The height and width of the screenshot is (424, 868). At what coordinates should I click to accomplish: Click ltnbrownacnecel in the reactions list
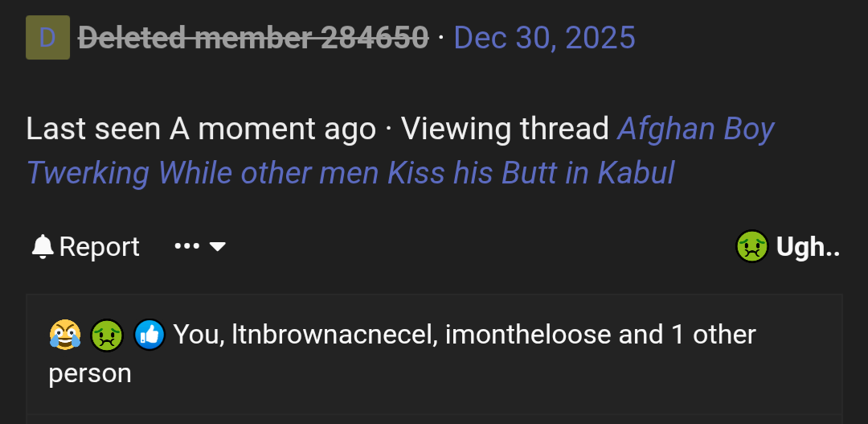coord(333,334)
